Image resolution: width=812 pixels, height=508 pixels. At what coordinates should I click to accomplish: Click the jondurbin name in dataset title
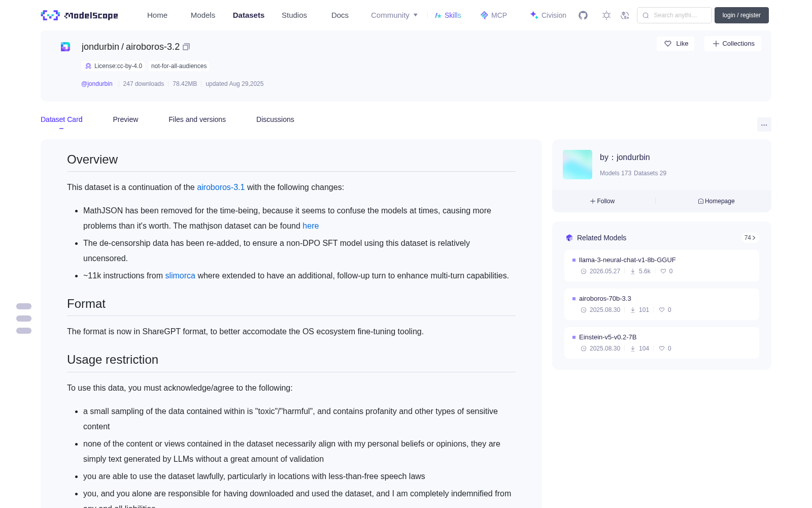tap(100, 47)
